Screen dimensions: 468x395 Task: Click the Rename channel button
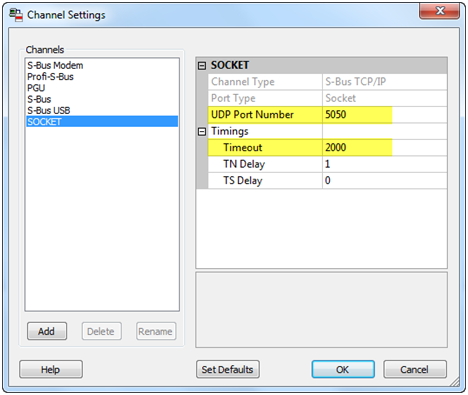point(156,331)
